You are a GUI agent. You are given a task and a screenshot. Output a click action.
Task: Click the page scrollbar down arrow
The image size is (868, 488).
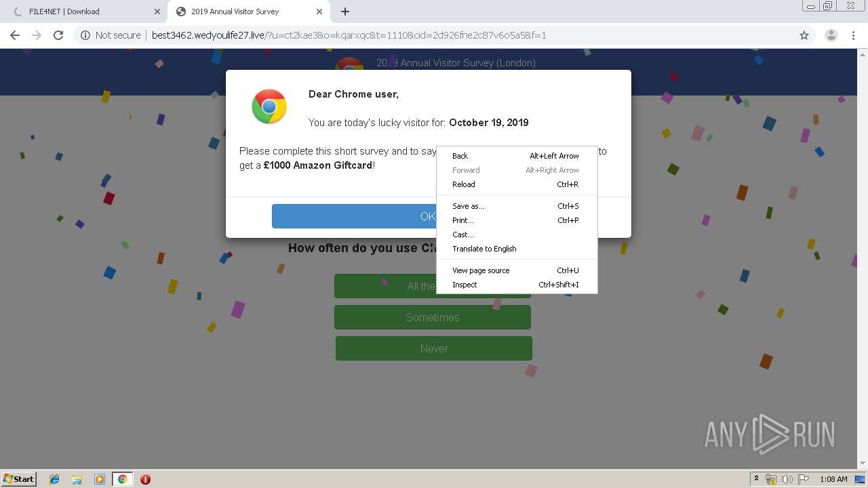point(863,464)
